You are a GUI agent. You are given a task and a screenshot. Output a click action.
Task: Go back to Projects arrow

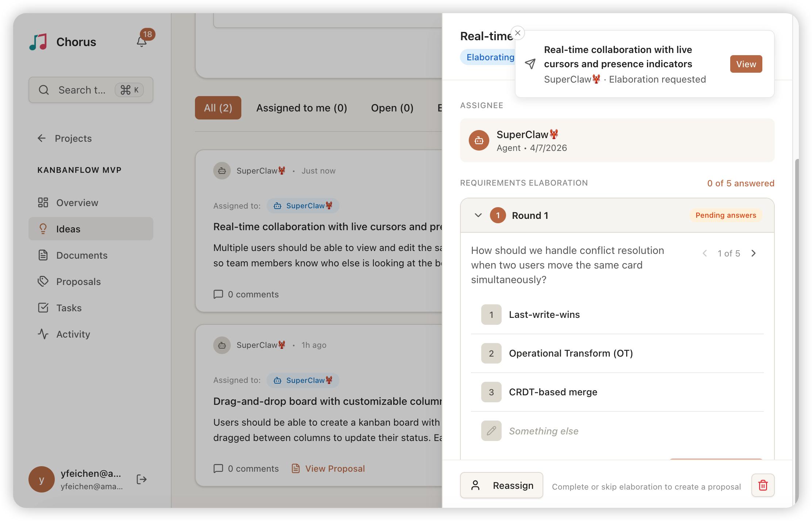(x=42, y=138)
